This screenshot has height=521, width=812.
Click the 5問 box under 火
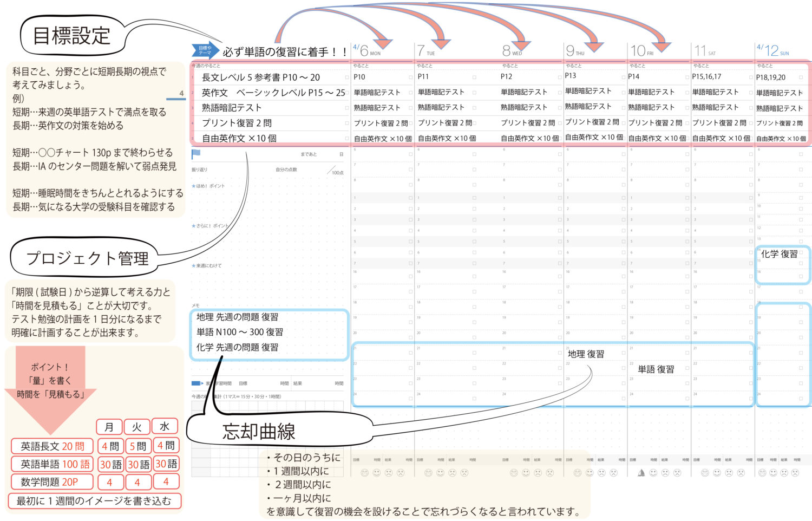[137, 446]
